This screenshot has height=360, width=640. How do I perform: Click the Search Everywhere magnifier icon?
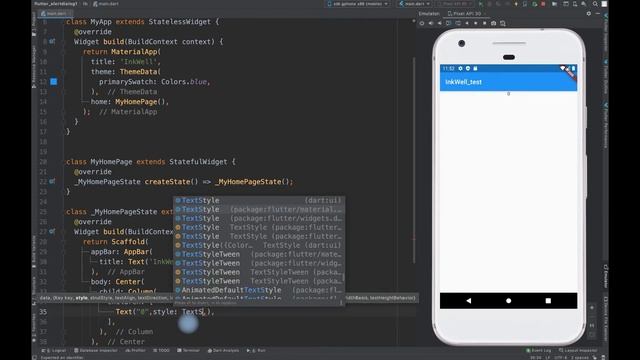[596, 4]
